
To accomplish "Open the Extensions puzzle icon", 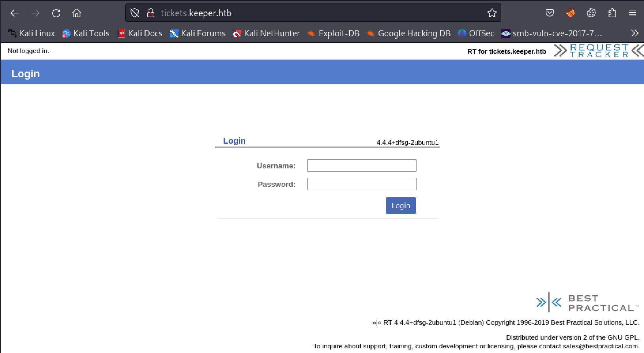I will (x=612, y=13).
